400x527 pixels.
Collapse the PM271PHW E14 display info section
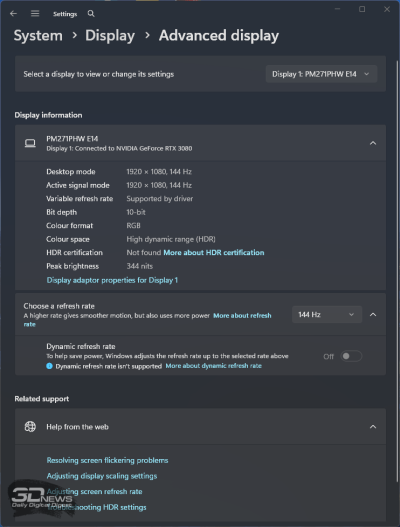tap(373, 143)
